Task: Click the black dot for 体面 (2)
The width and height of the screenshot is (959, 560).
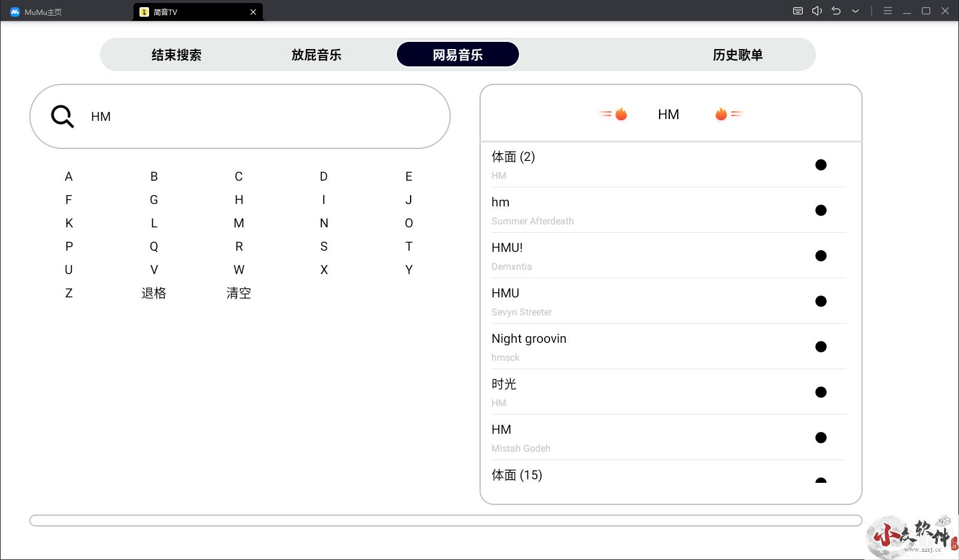Action: [x=821, y=165]
